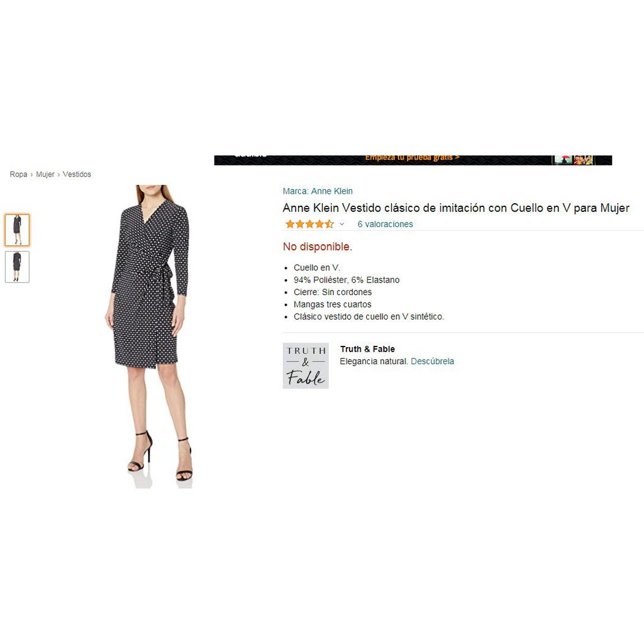Click the No disponible status text

coord(318,247)
